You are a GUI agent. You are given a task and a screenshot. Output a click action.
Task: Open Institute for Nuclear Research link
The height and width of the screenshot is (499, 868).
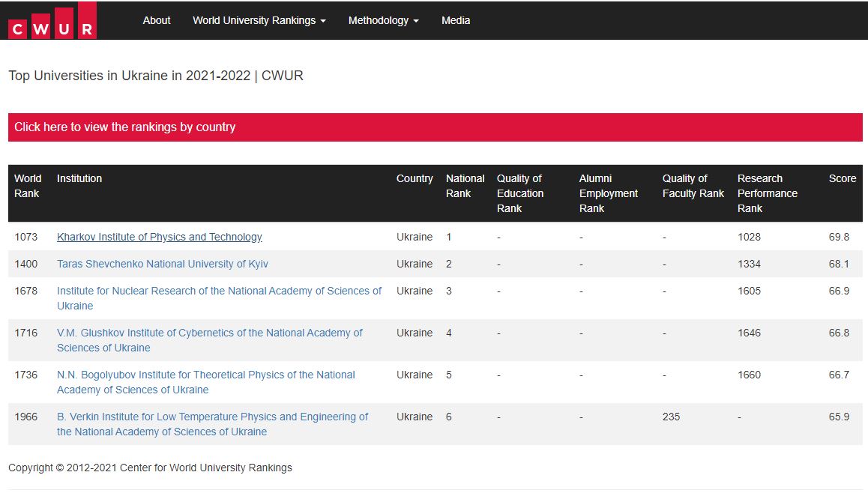pos(219,291)
